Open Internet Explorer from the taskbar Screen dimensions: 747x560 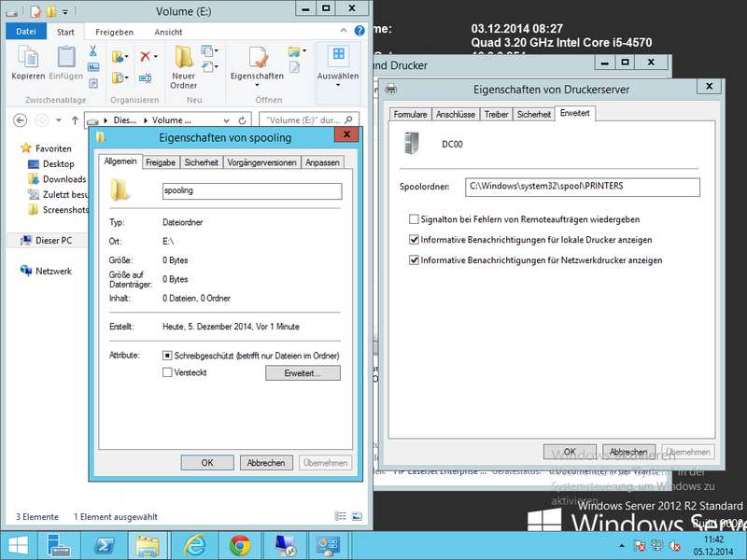click(x=195, y=545)
